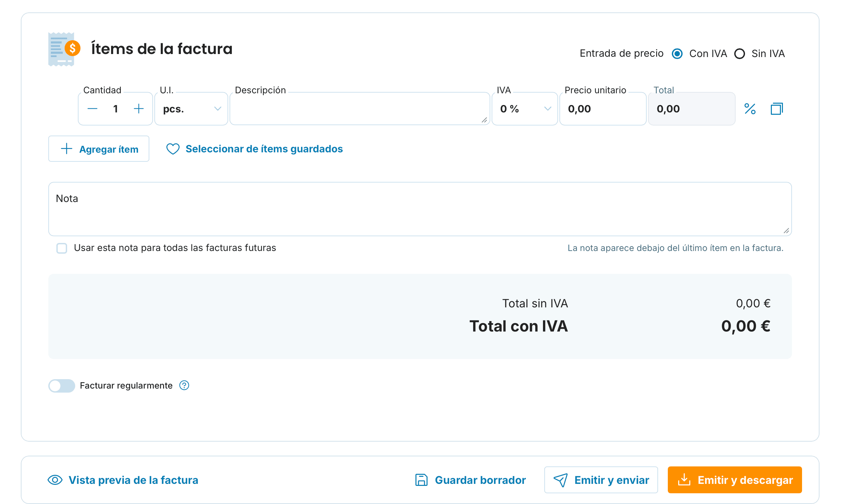This screenshot has width=845, height=504.
Task: Click the Ítems de la factura heading
Action: [162, 49]
